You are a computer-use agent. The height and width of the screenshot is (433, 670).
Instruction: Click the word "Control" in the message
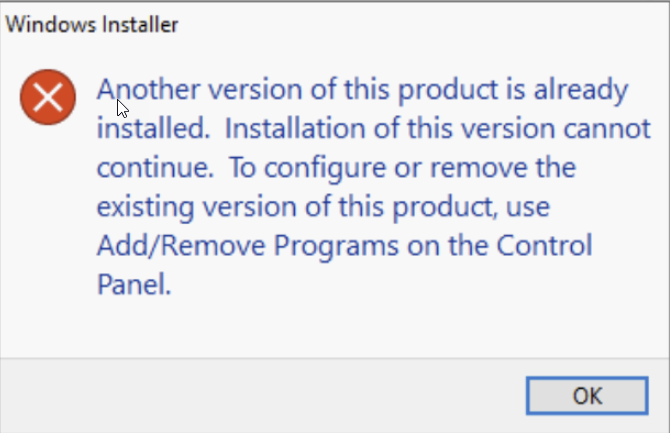click(572, 246)
